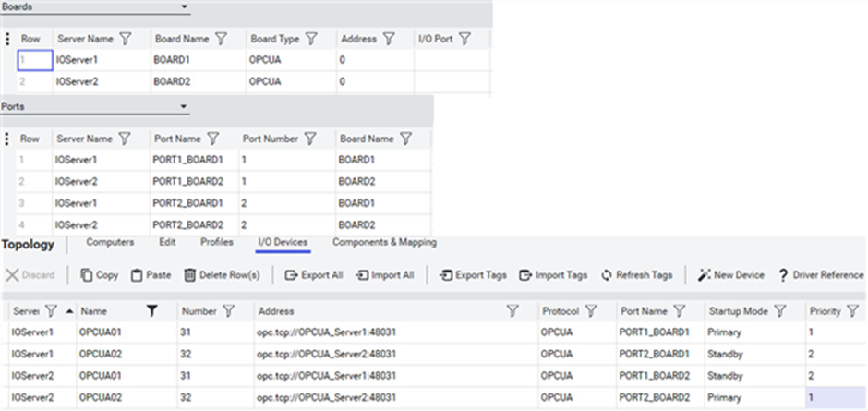Click the Startup Mode filter icon
Image resolution: width=868 pixels, height=411 pixels.
click(x=780, y=311)
